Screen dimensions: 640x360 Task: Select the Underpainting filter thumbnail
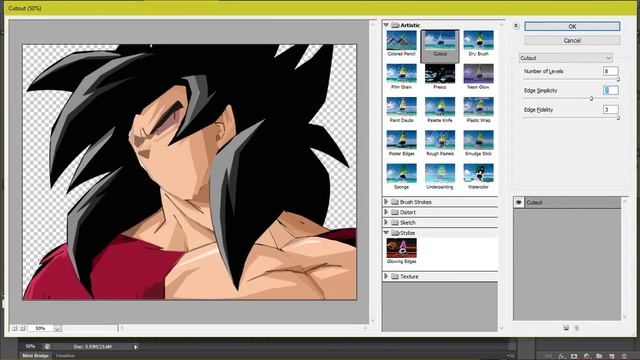click(x=440, y=173)
